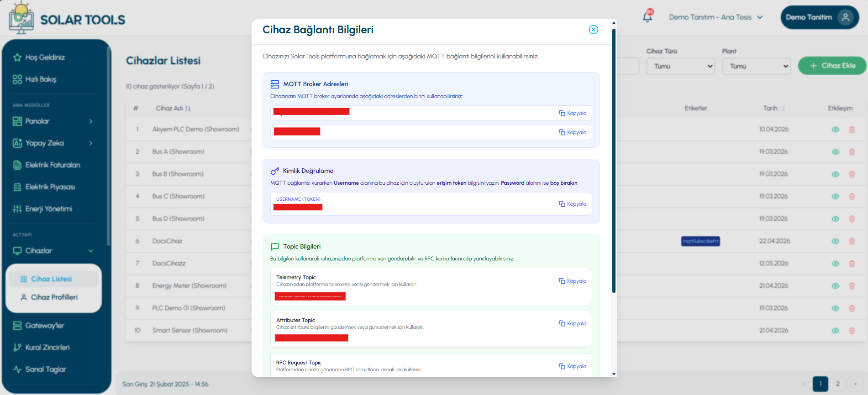
Task: Open the Plant filter dropdown
Action: point(756,66)
